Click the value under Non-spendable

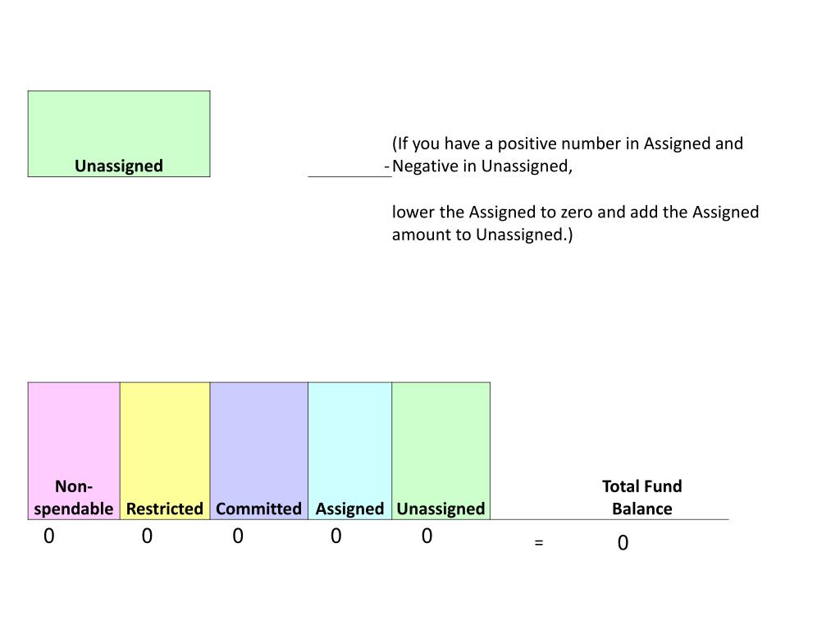pyautogui.click(x=48, y=536)
